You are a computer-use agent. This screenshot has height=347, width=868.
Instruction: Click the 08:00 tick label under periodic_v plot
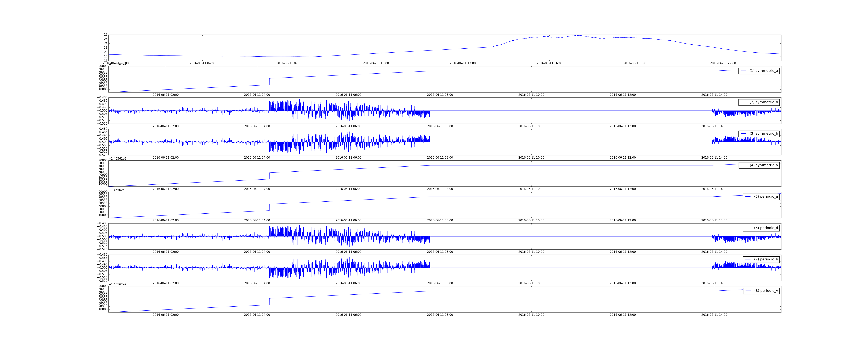pyautogui.click(x=440, y=315)
